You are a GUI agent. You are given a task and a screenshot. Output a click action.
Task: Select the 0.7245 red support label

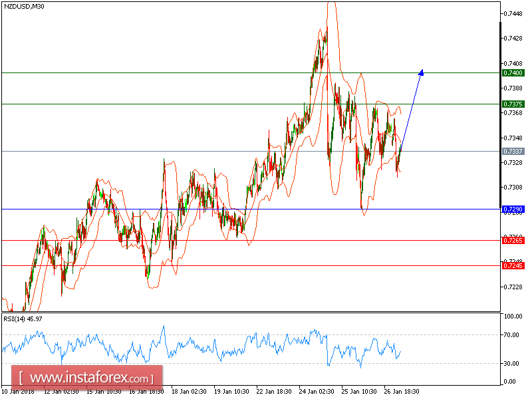[513, 265]
